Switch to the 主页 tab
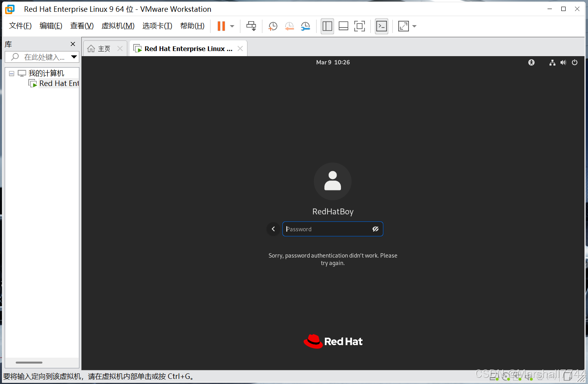The image size is (588, 384). 103,48
